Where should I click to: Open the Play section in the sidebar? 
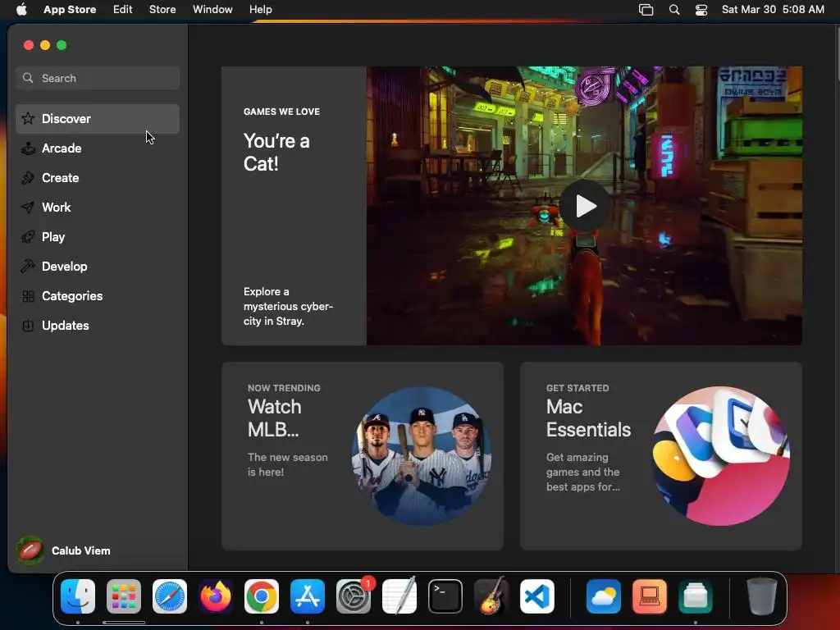pos(98,237)
